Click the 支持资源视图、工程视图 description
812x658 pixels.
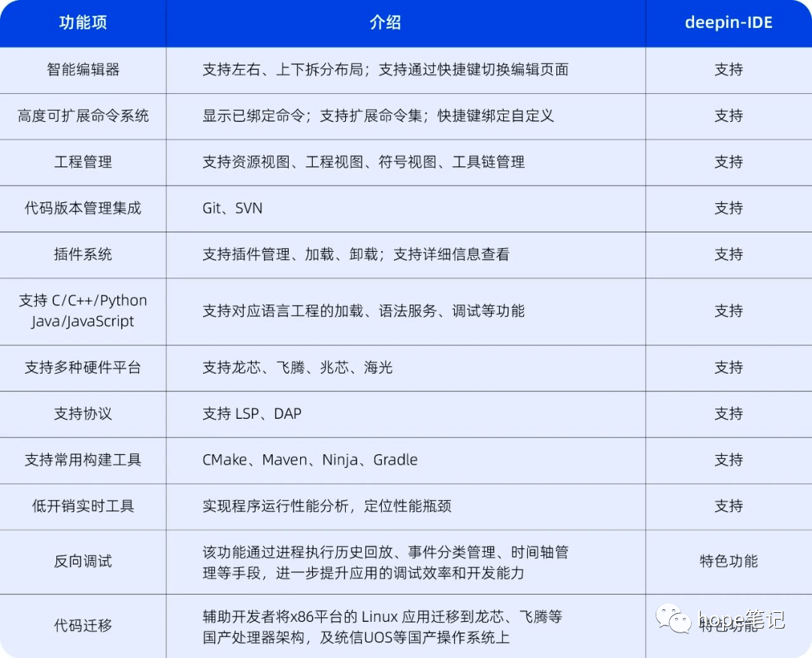coord(364,162)
